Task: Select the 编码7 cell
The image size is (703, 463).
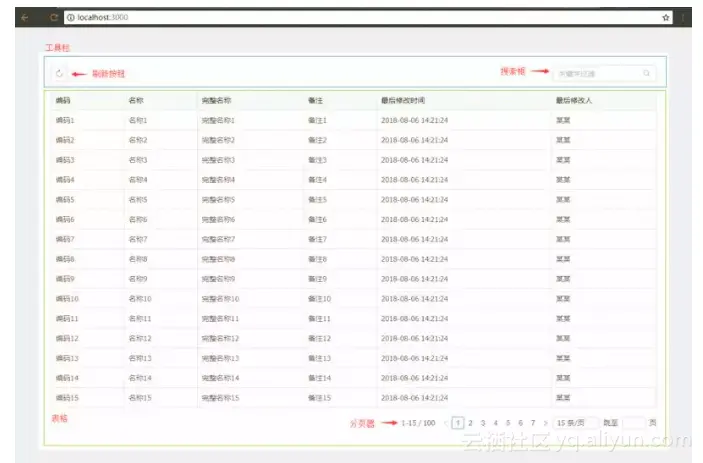Action: pos(65,239)
